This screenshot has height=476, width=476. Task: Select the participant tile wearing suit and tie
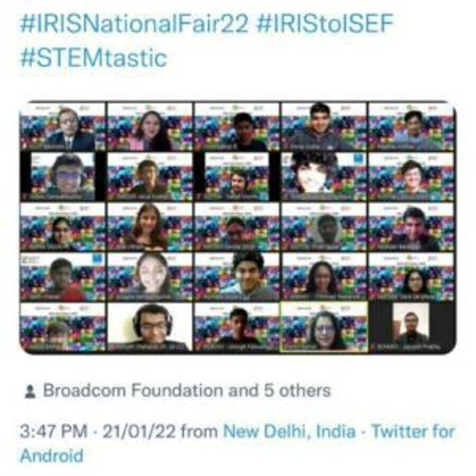63,127
